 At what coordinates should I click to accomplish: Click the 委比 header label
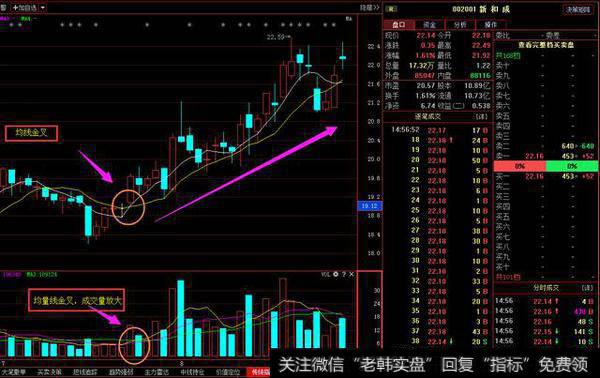tap(502, 36)
